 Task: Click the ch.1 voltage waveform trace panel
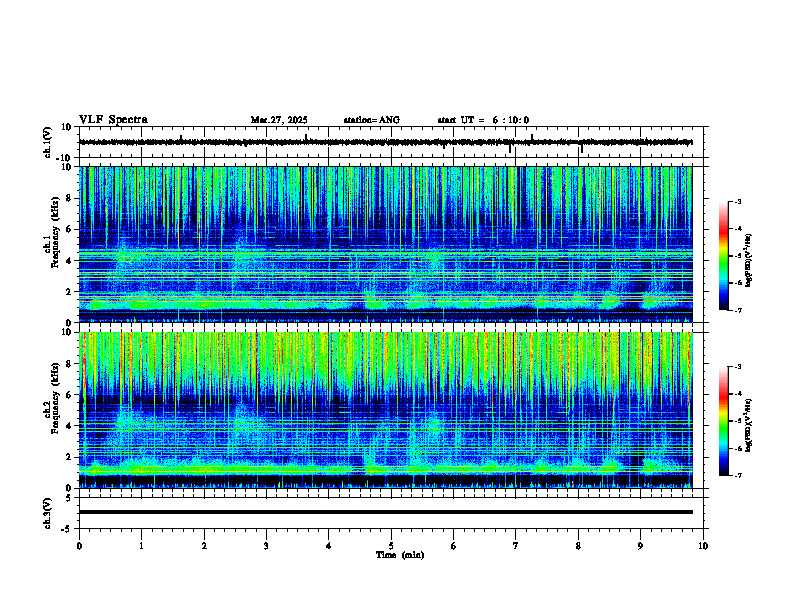(x=393, y=142)
